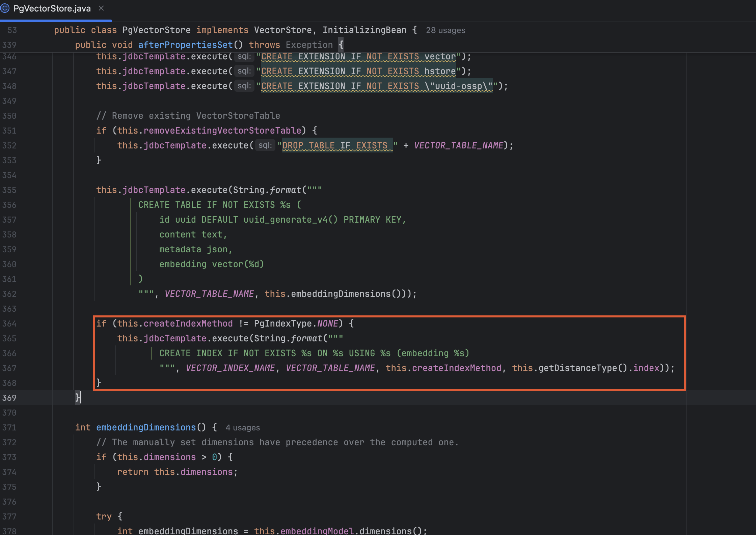This screenshot has width=756, height=535.
Task: Click embeddingModel.dimensions() call on line 378
Action: [351, 531]
